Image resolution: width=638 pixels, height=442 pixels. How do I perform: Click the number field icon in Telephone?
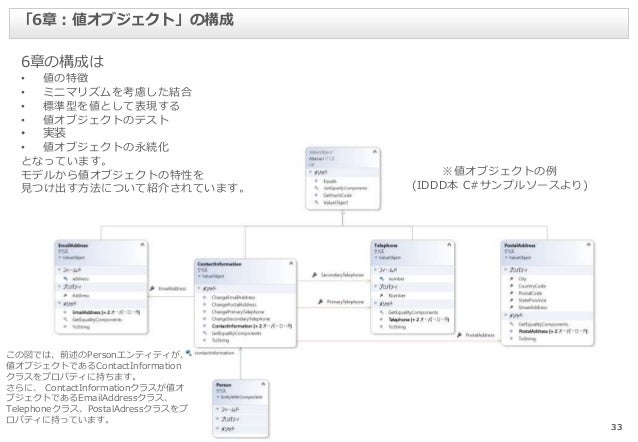[x=382, y=279]
